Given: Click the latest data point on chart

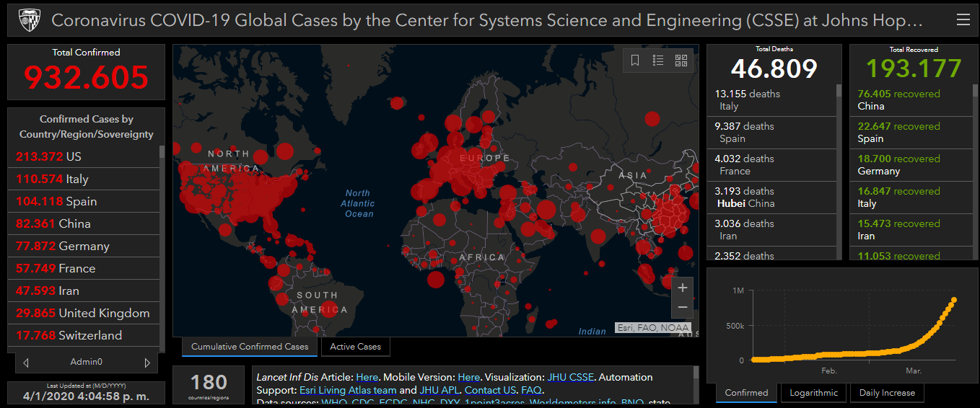Looking at the screenshot, I should (954, 300).
